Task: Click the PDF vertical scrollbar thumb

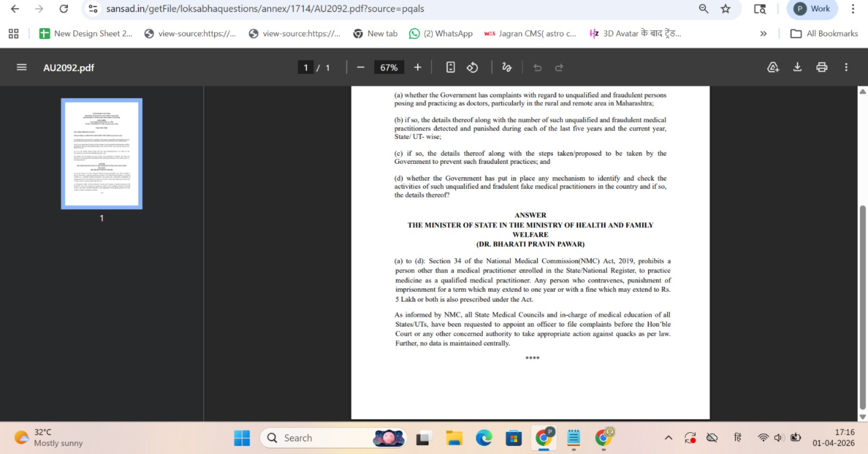Action: tap(863, 307)
